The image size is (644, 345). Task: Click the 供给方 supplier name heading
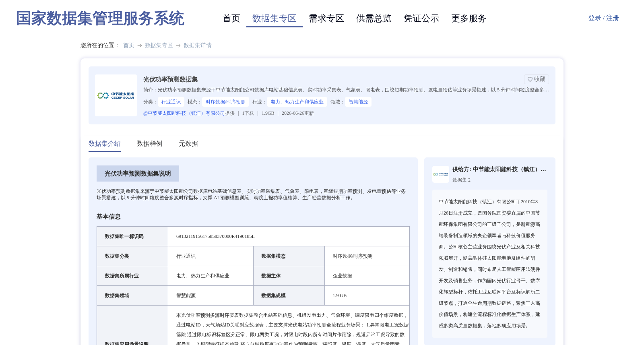click(499, 169)
